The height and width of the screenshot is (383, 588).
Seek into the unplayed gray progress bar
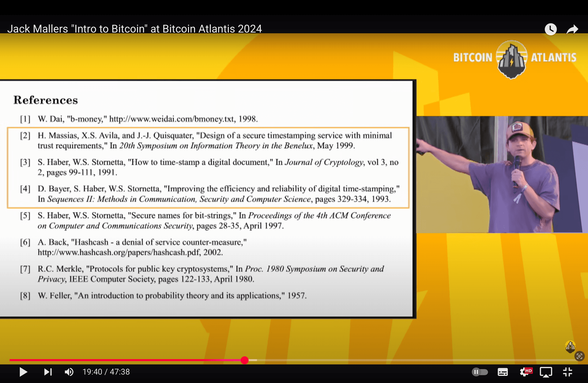click(398, 360)
